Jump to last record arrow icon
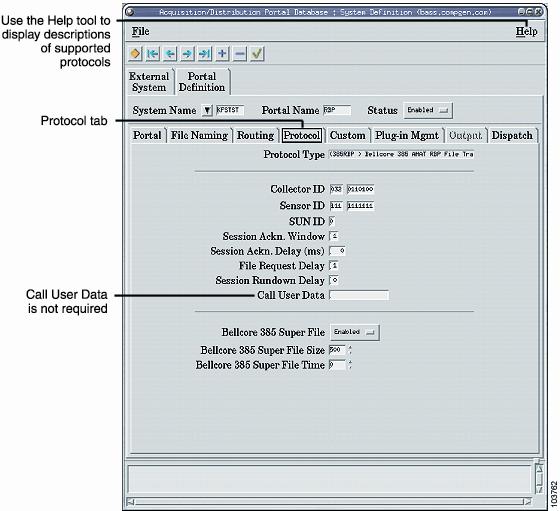 point(205,54)
